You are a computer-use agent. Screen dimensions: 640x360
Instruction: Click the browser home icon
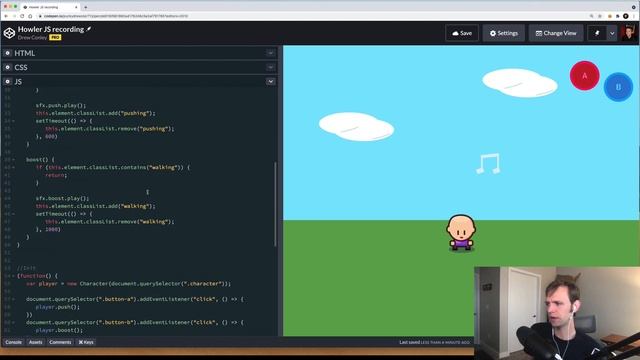pyautogui.click(x=30, y=16)
